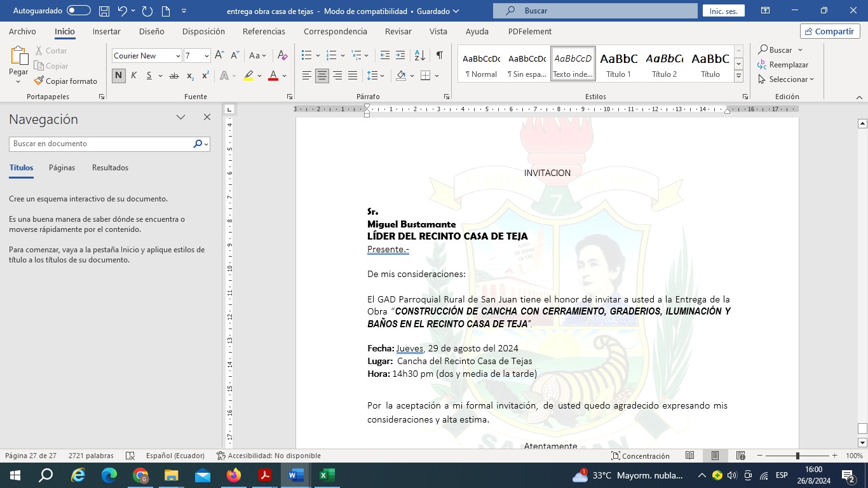Toggle Italic formatting button
This screenshot has width=868, height=488.
point(134,76)
